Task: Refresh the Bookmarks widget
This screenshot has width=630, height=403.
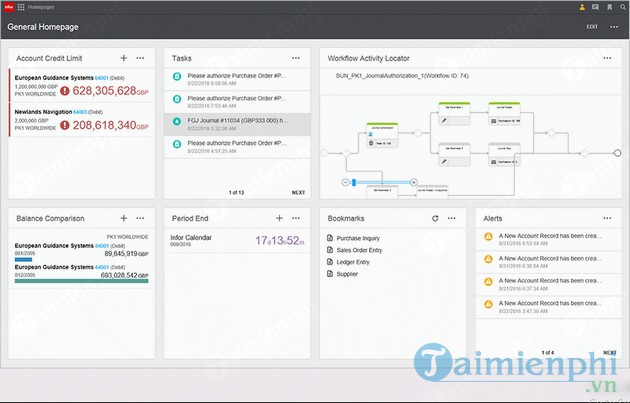Action: coord(435,218)
